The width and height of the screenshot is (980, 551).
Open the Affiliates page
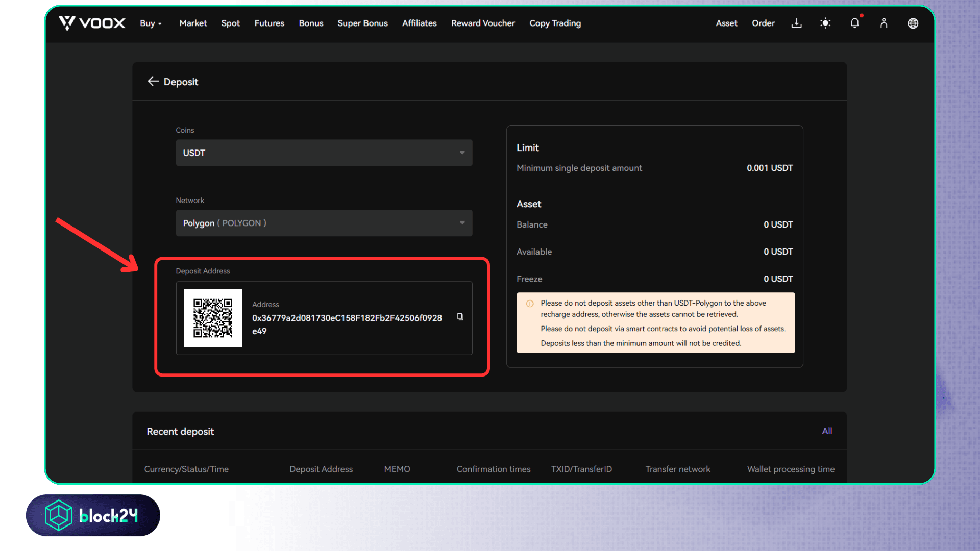(x=420, y=23)
